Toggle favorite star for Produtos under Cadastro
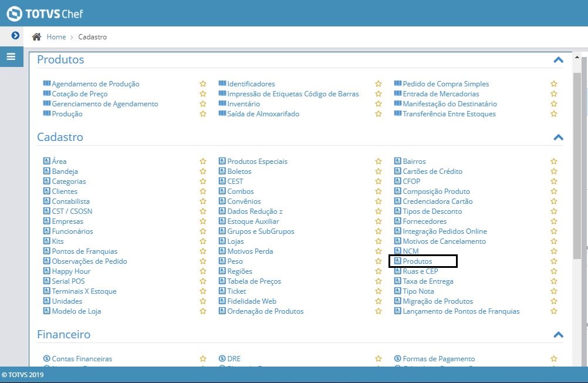The image size is (588, 383). point(554,261)
